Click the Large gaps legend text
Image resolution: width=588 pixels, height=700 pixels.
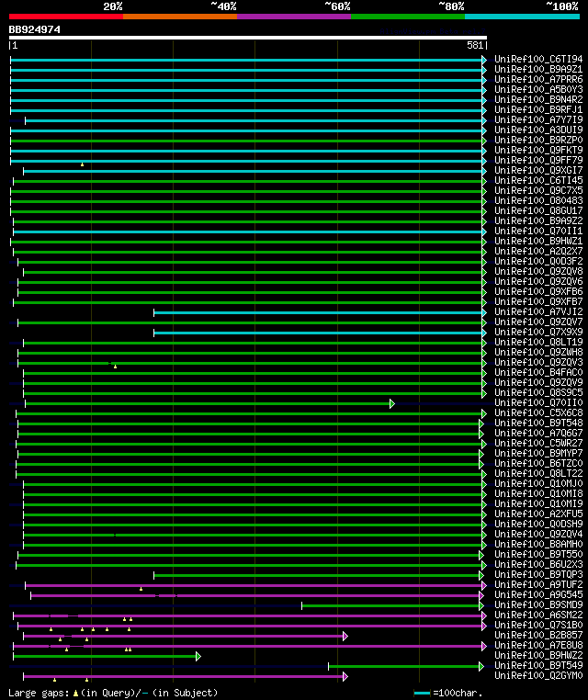(x=113, y=693)
